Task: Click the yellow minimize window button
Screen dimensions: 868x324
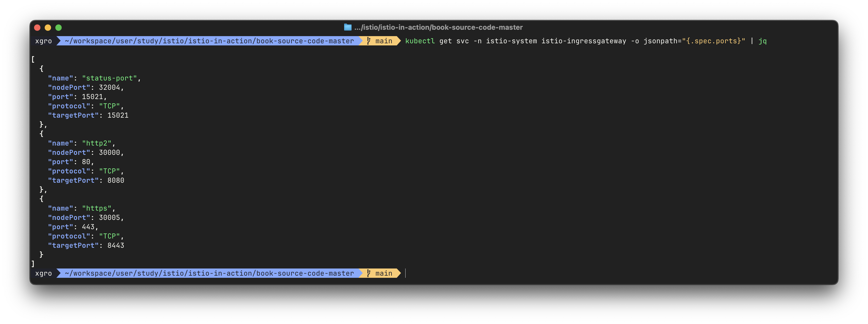Action: click(x=48, y=28)
